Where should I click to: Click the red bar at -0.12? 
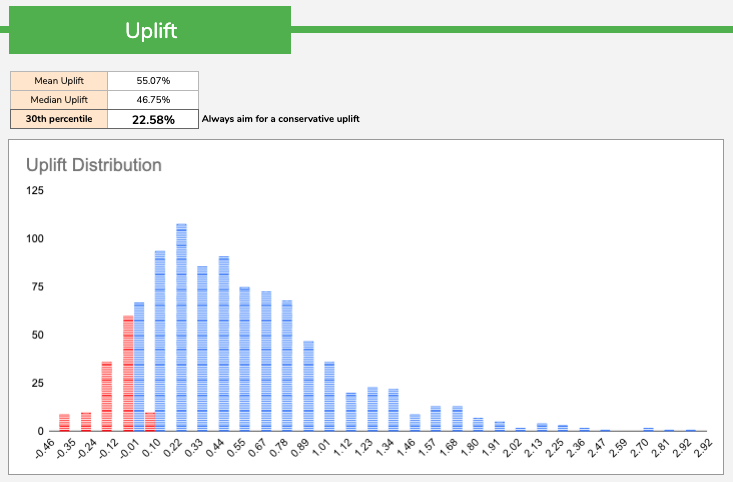pos(107,396)
